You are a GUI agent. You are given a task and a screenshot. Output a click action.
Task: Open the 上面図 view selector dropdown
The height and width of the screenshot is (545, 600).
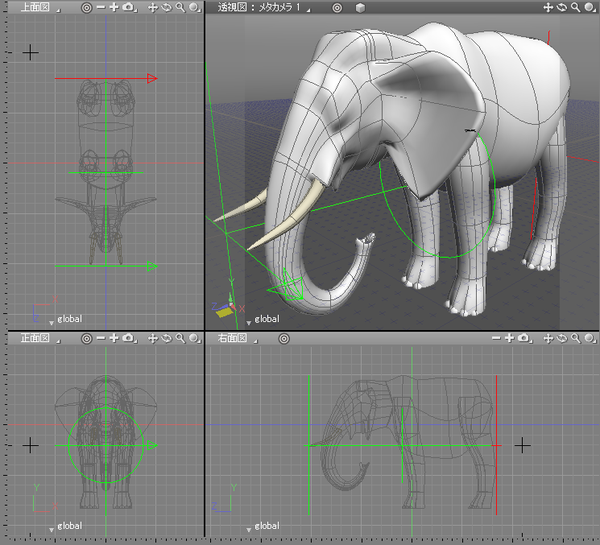40,7
